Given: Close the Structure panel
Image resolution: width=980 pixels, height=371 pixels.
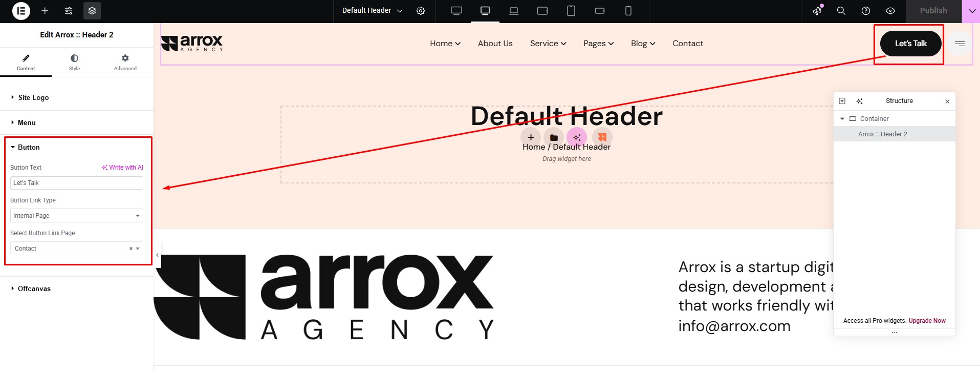Looking at the screenshot, I should coord(947,101).
